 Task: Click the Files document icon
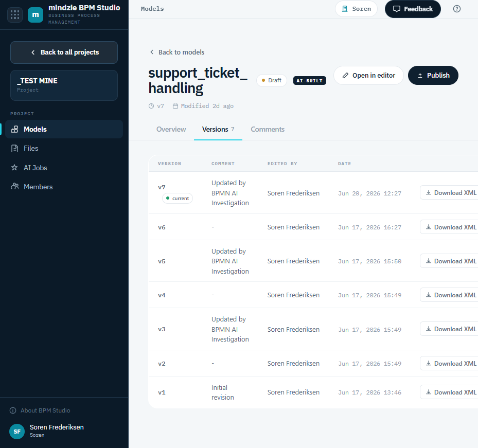pos(14,149)
